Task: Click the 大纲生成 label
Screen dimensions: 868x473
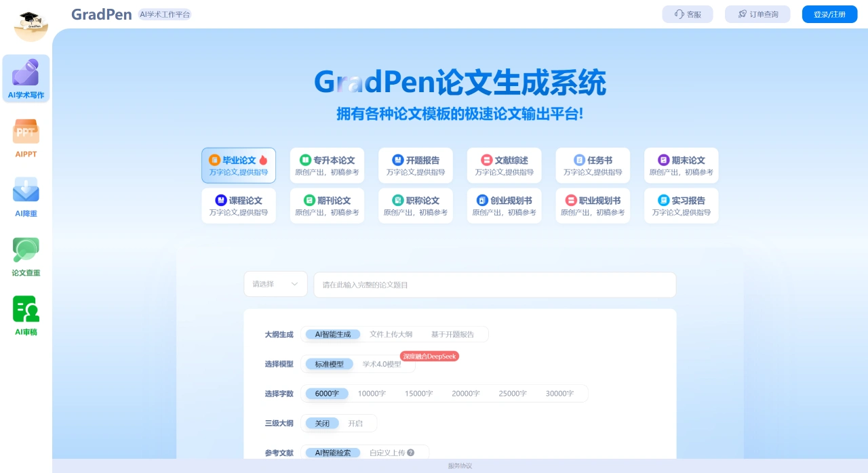Action: point(279,334)
